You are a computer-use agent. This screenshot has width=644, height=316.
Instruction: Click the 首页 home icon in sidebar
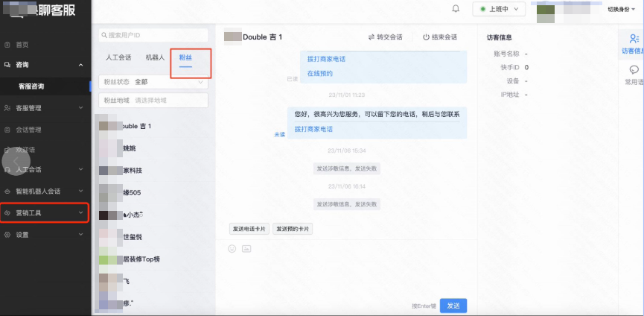pos(7,44)
